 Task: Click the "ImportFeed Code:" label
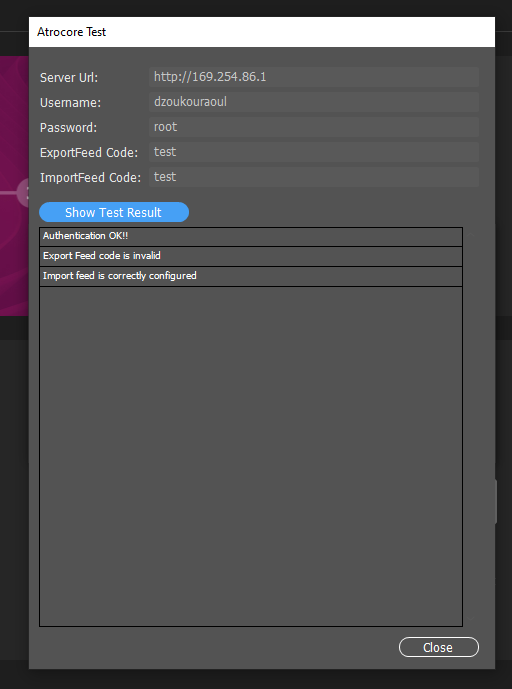point(91,178)
